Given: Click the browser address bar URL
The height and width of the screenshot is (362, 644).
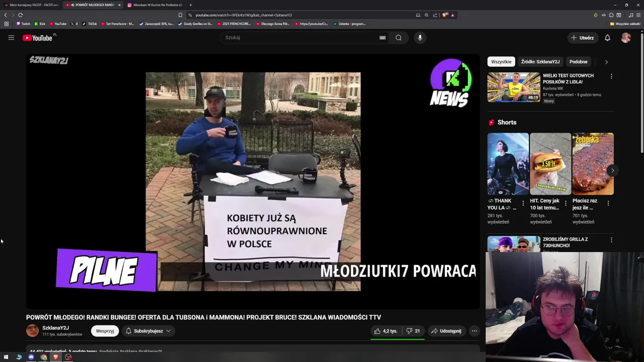Looking at the screenshot, I should [244, 15].
